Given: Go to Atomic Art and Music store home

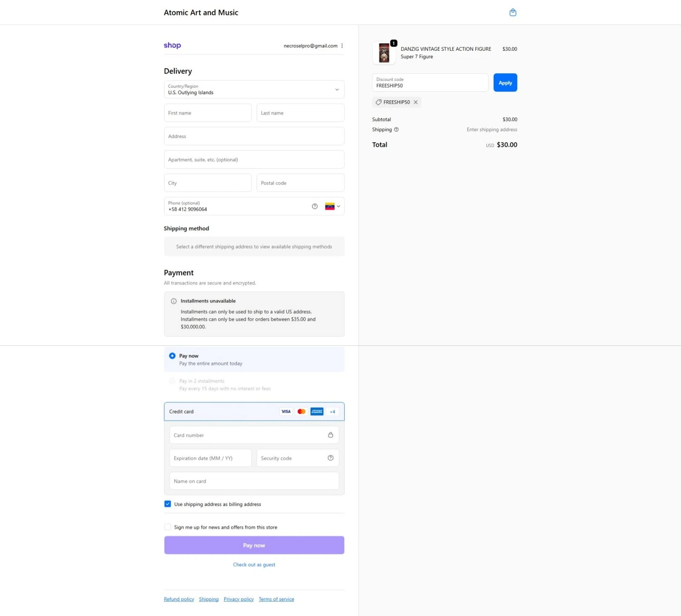Looking at the screenshot, I should [201, 12].
